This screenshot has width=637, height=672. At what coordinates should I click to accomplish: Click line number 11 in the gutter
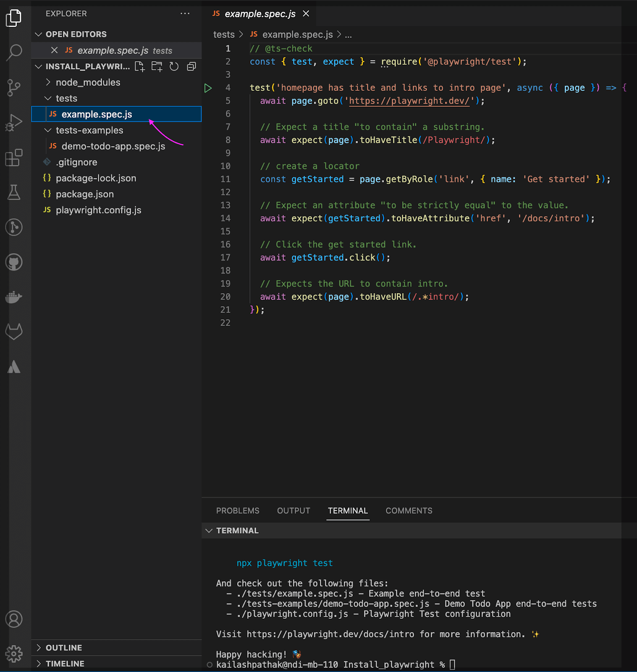click(225, 179)
